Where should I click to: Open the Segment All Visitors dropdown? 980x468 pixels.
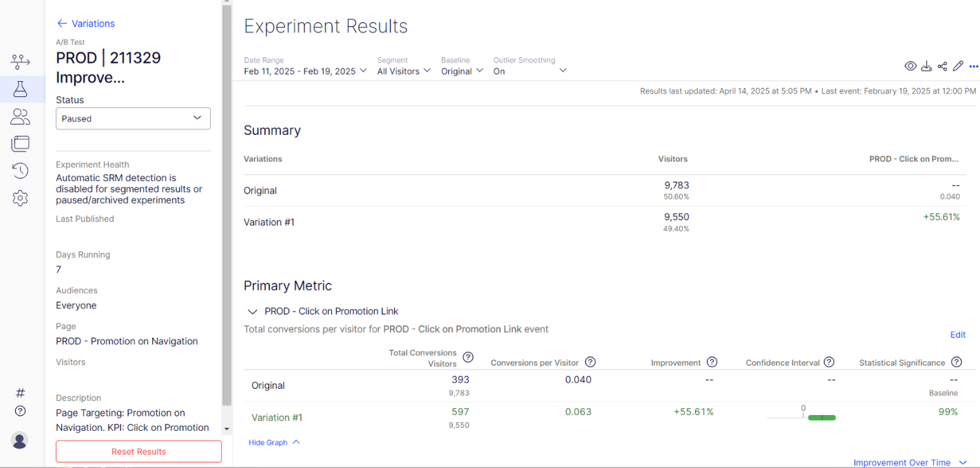404,71
